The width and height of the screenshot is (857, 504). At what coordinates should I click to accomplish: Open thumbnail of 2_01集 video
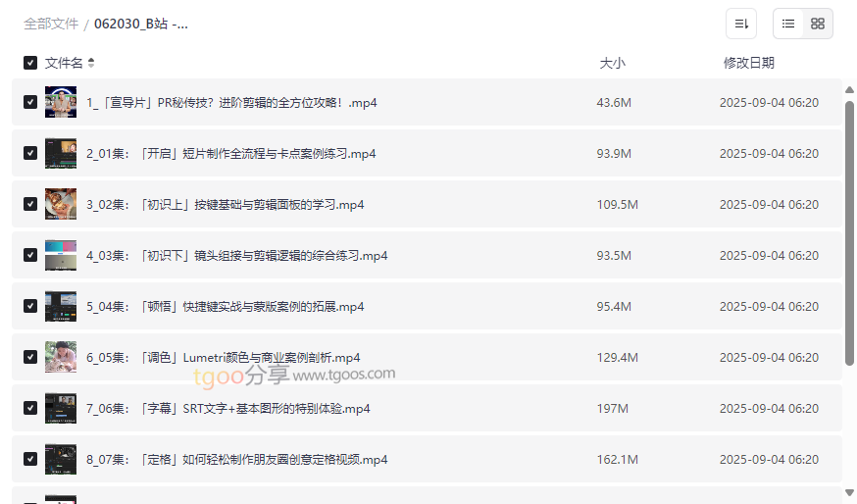(x=61, y=153)
